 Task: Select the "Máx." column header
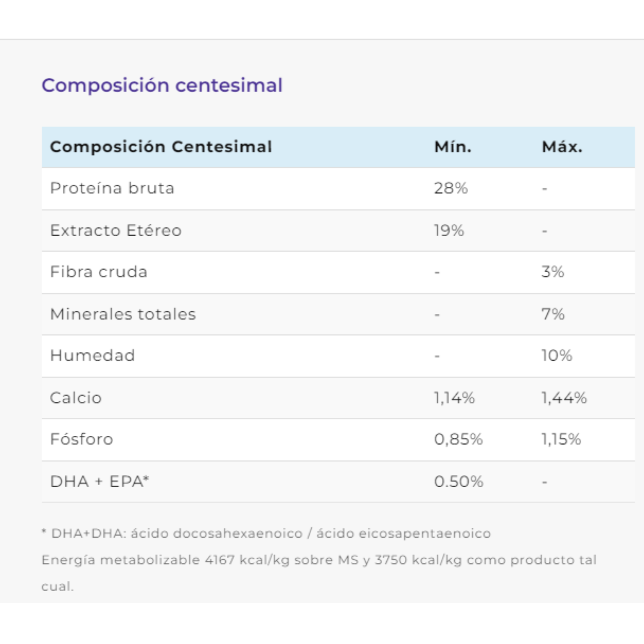point(562,147)
